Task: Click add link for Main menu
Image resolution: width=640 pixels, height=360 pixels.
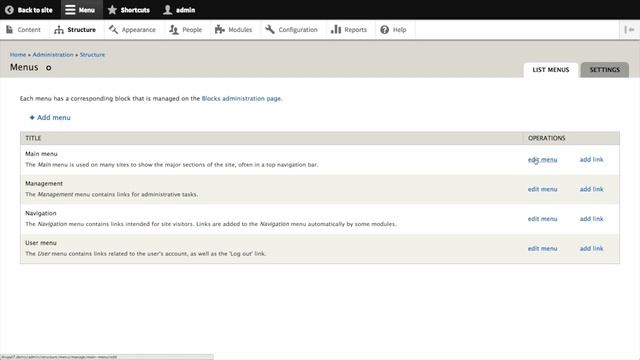Action: pos(591,160)
